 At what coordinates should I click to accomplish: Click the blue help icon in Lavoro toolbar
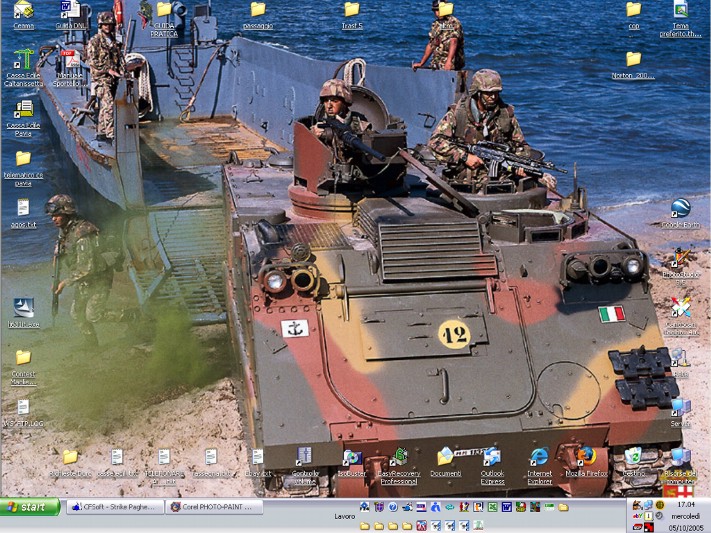pos(393,507)
